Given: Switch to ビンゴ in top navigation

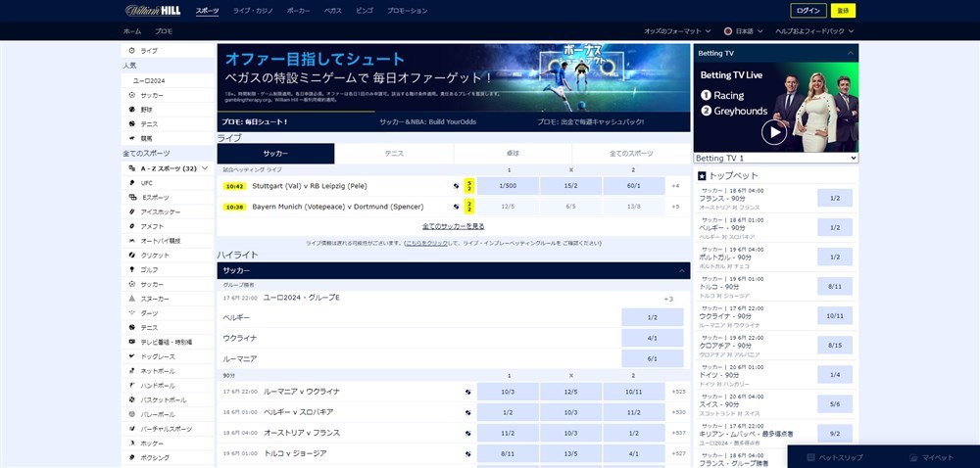Looking at the screenshot, I should 365,11.
